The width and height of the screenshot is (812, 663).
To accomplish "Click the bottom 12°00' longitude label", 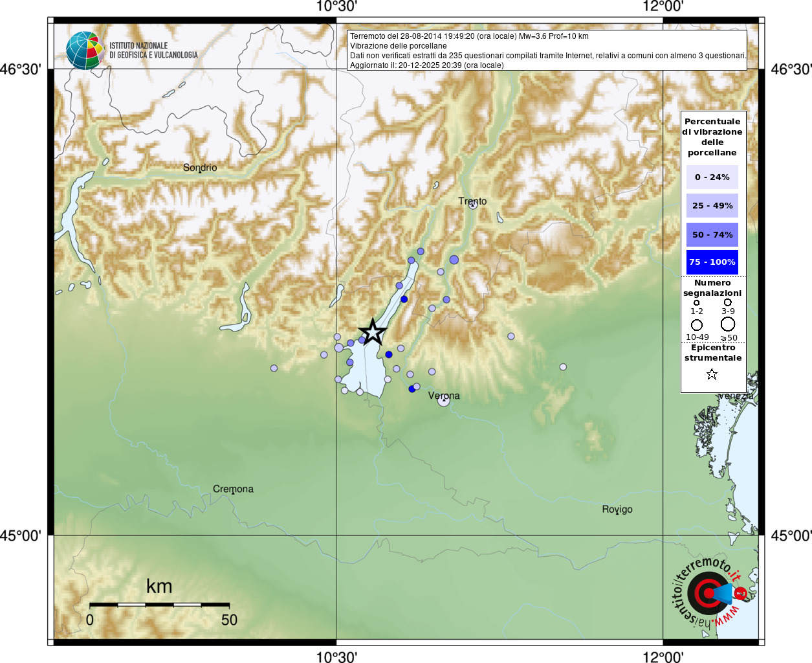I will coord(663,657).
